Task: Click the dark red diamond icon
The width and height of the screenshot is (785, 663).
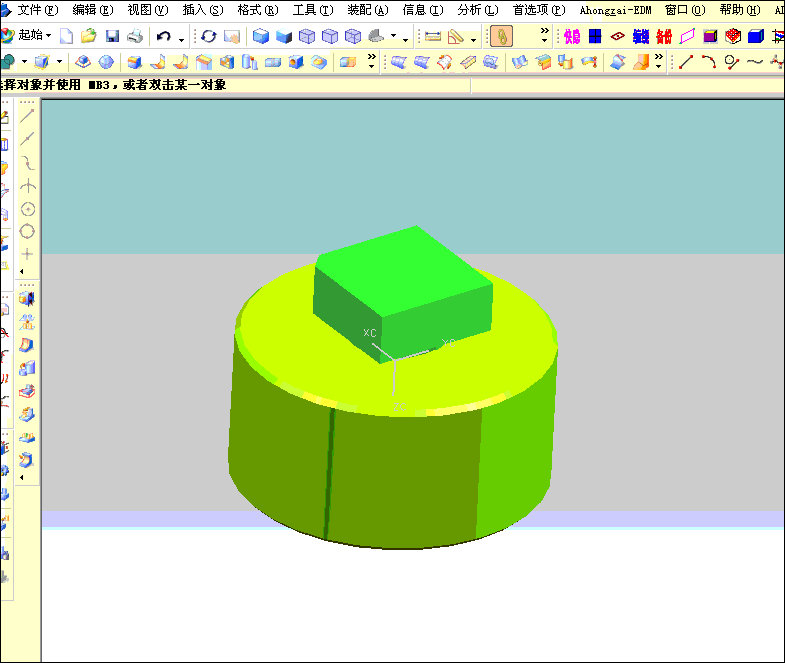Action: (618, 36)
